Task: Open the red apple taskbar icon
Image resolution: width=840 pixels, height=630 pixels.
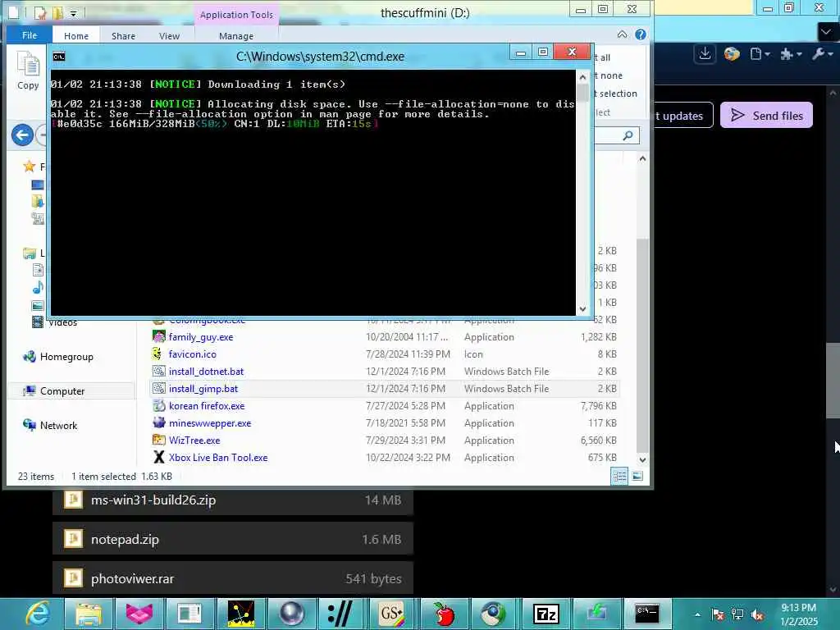Action: pyautogui.click(x=443, y=614)
